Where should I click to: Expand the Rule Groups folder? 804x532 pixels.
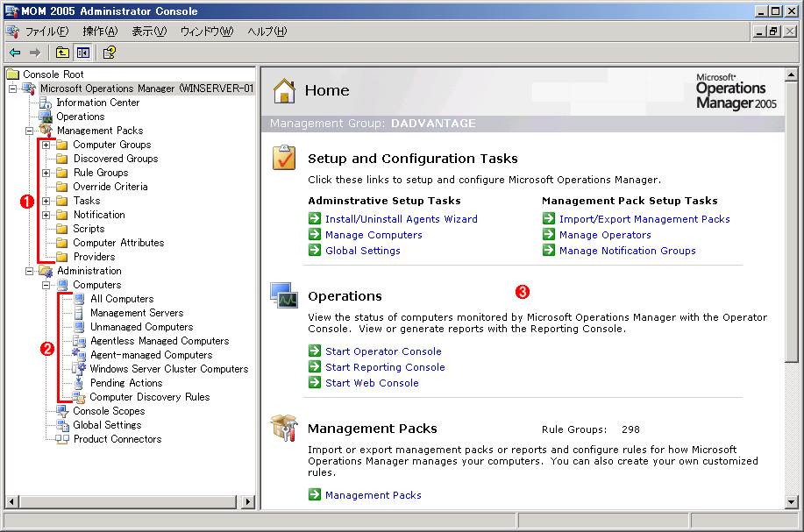[46, 173]
